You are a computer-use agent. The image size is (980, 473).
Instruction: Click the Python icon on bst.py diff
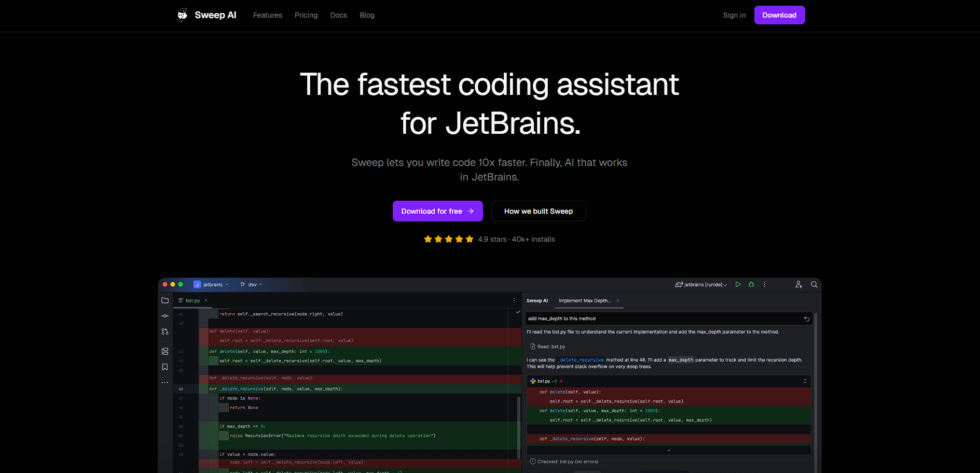(x=533, y=381)
